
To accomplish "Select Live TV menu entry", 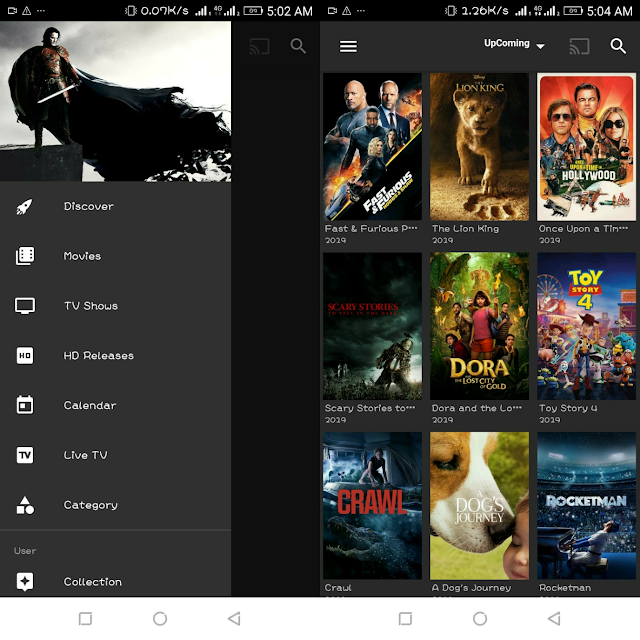I will 116,455.
